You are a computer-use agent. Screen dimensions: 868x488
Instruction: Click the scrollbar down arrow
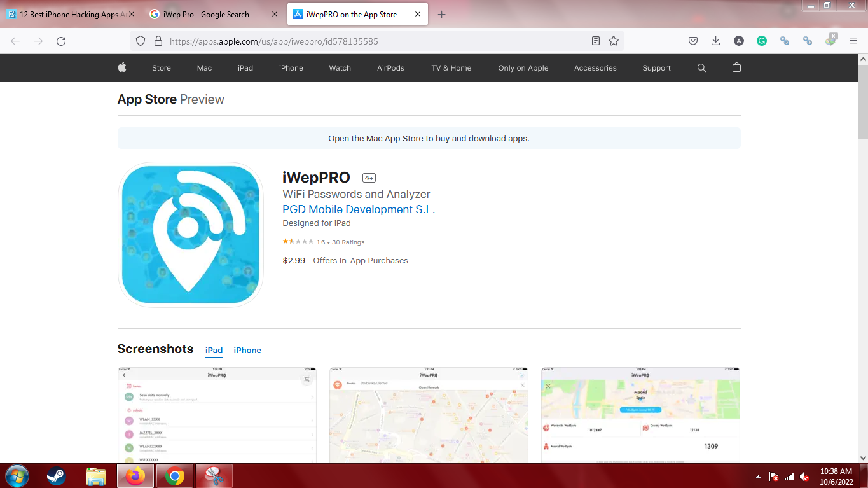click(x=863, y=457)
